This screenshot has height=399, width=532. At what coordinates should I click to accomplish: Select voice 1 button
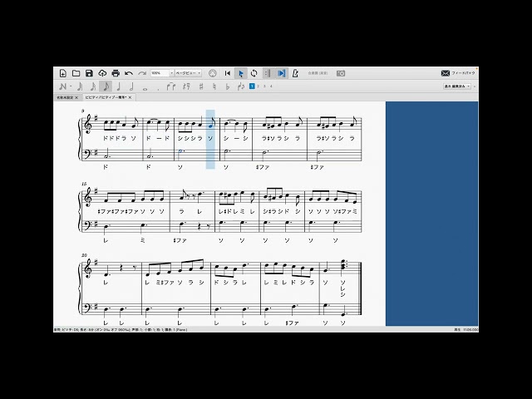252,86
